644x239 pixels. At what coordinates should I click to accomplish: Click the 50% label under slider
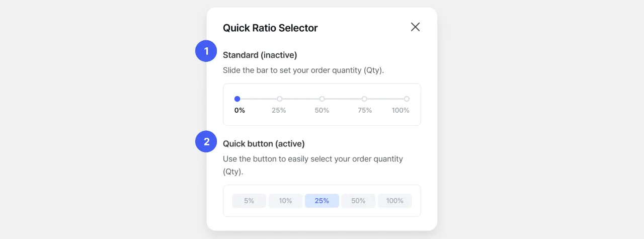(x=322, y=110)
